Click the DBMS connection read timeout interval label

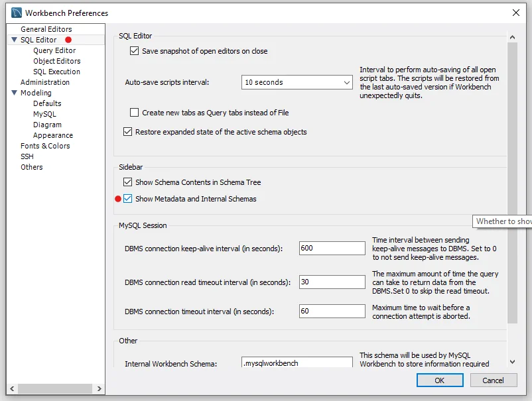tap(208, 282)
